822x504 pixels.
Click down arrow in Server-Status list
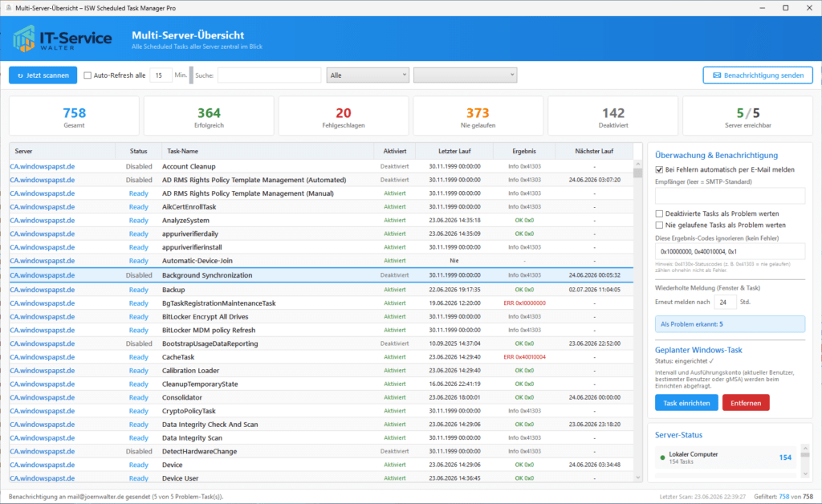click(x=805, y=474)
